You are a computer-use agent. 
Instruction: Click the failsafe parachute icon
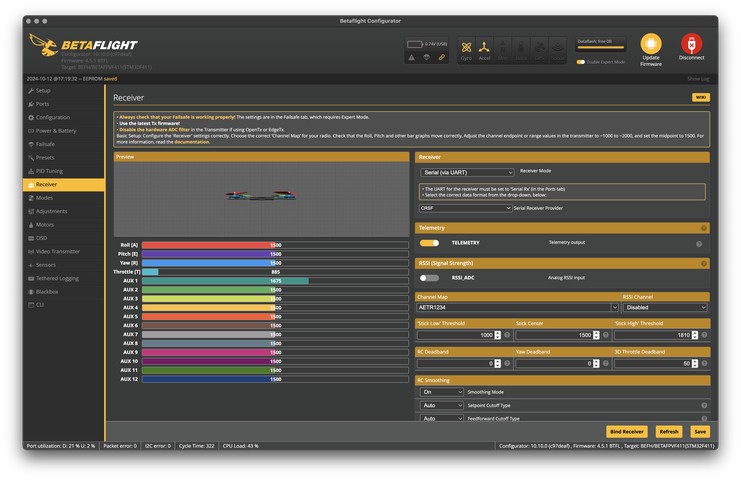426,57
